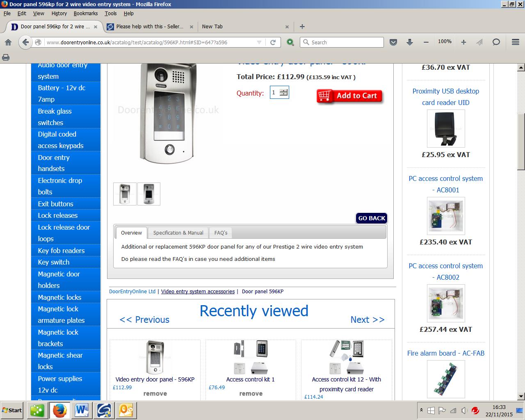525x420 pixels.
Task: Click the print icon in toolbar
Action: [6, 57]
